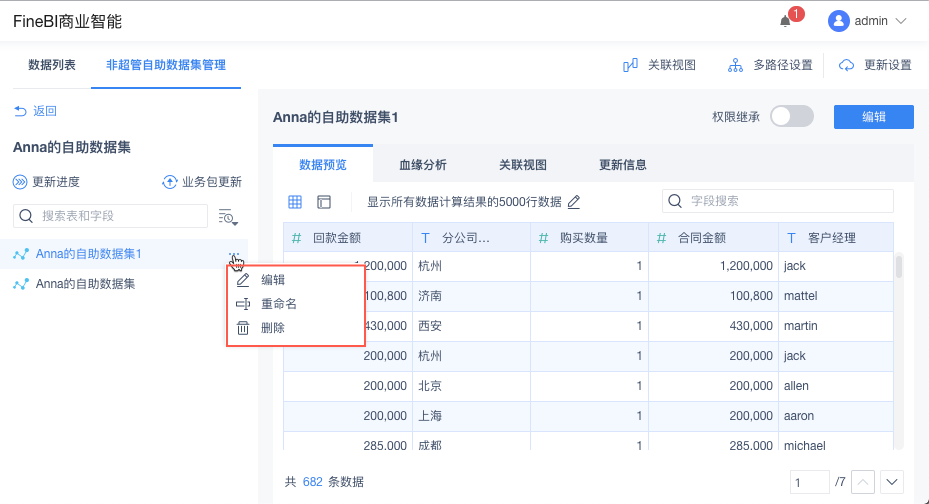Open 多路径设置 settings
The image size is (929, 504).
click(x=735, y=65)
